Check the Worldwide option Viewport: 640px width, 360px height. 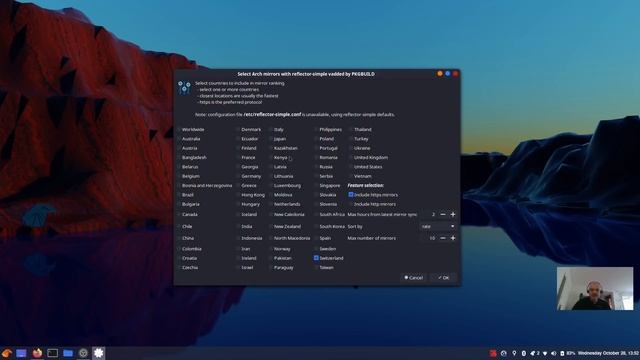[x=180, y=129]
